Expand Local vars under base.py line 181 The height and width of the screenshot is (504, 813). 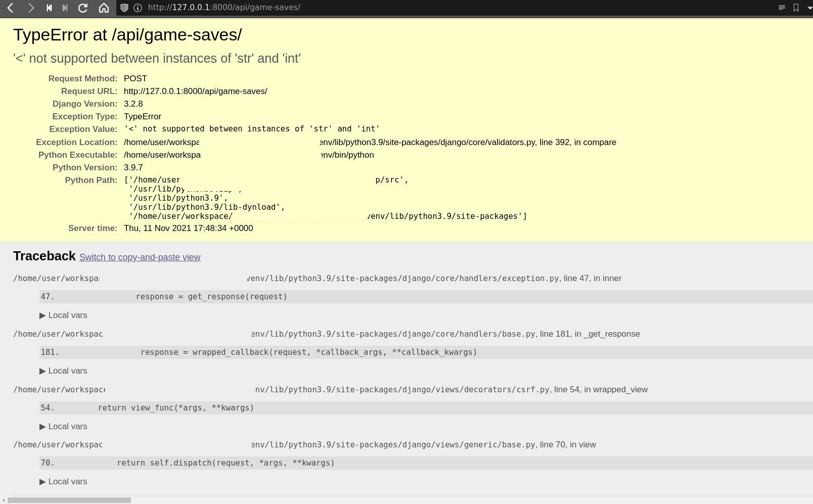(x=63, y=371)
